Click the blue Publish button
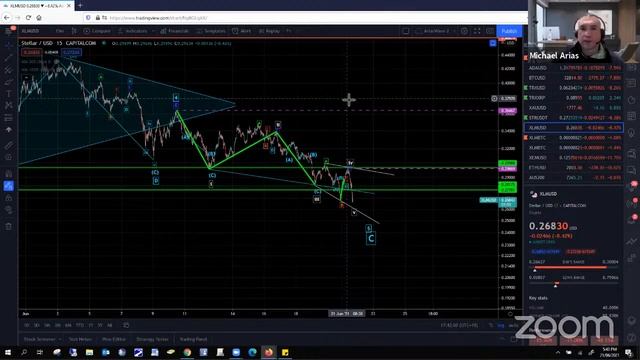The height and width of the screenshot is (360, 640). (509, 31)
